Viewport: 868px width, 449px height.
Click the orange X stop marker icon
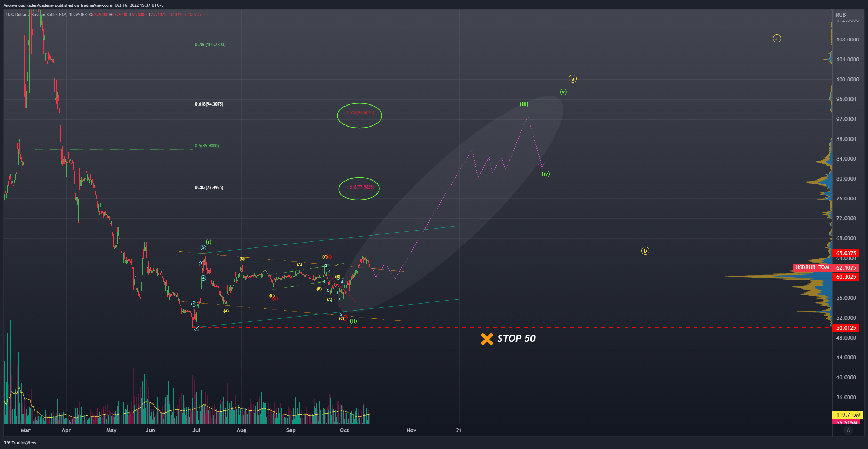point(487,339)
